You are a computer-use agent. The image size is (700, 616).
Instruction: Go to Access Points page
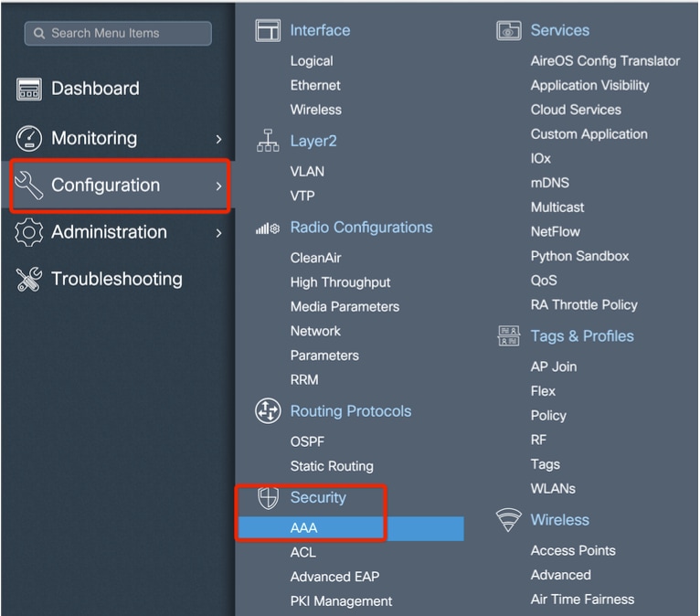coord(573,550)
